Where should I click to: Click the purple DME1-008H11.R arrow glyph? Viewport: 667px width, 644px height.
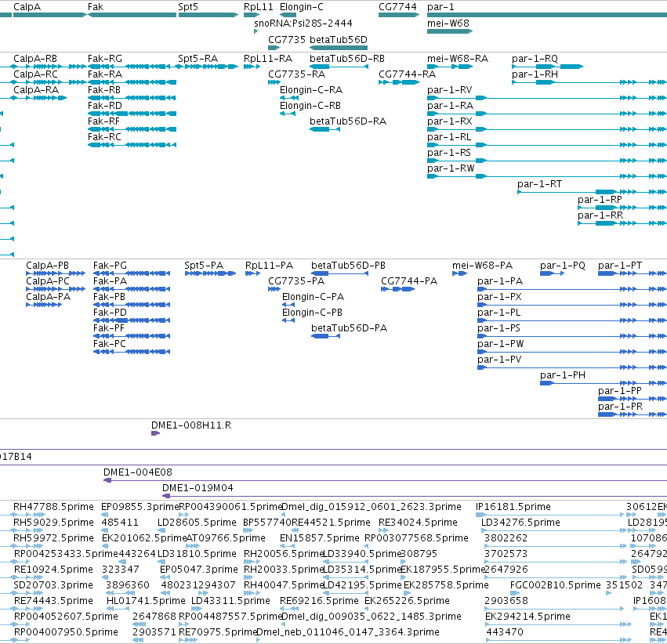pyautogui.click(x=155, y=433)
